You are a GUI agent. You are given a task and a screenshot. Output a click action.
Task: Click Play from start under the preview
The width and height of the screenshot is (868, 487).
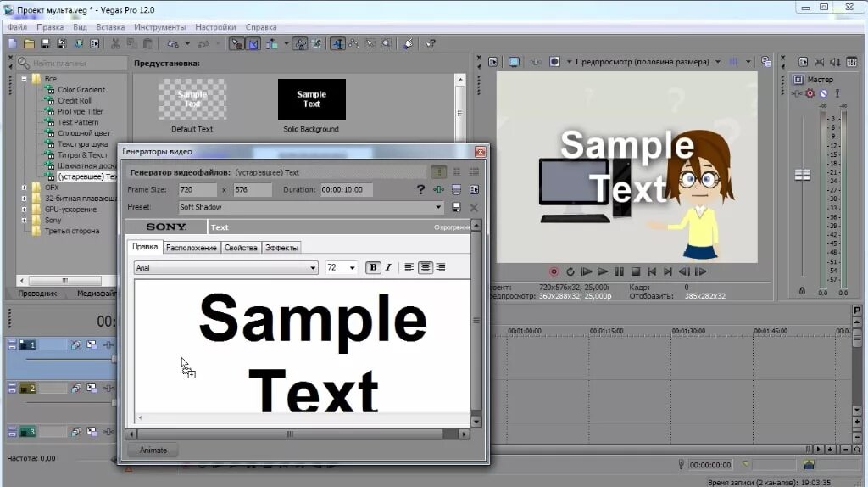tap(587, 271)
